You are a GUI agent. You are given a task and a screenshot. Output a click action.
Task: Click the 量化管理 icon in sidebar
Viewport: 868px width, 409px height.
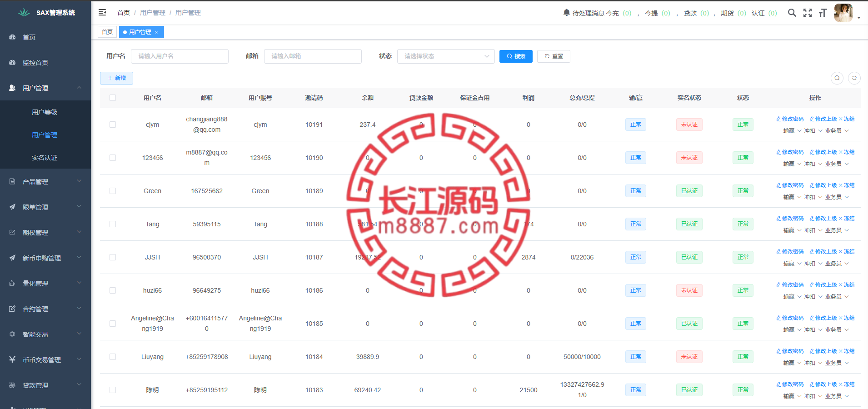coord(12,283)
